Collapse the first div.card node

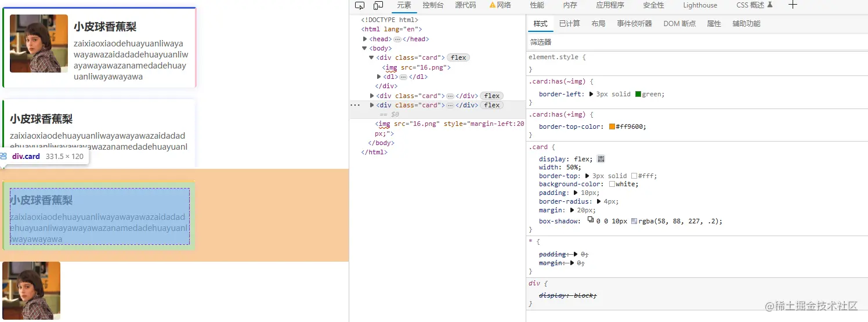[x=371, y=57]
